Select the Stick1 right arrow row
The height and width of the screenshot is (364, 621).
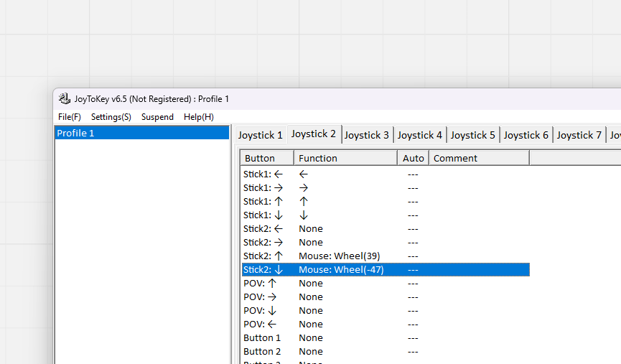[386, 187]
